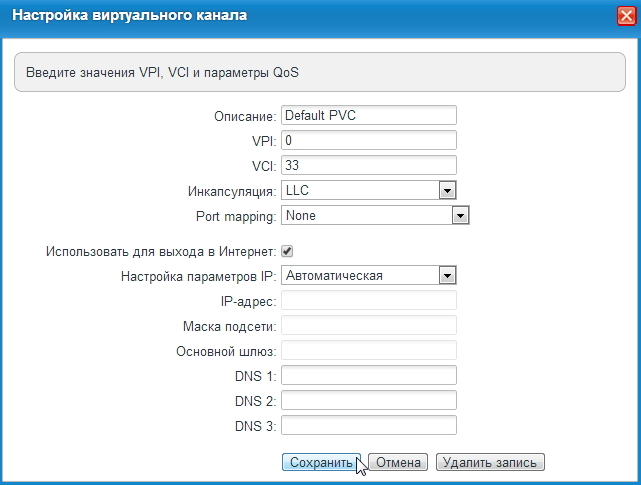Open the Инкапсуляция dropdown
The width and height of the screenshot is (641, 485).
[368, 190]
